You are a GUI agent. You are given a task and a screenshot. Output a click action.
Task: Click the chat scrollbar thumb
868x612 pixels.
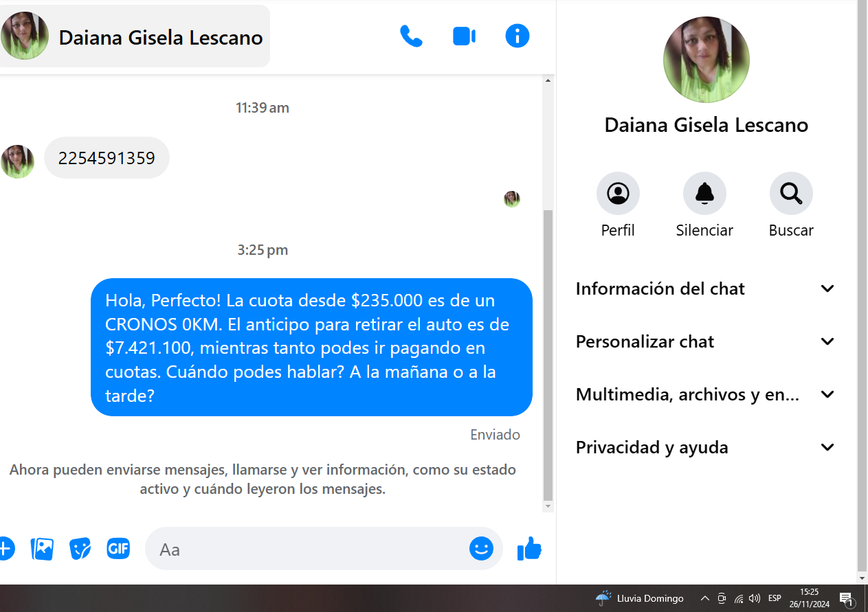(x=548, y=355)
